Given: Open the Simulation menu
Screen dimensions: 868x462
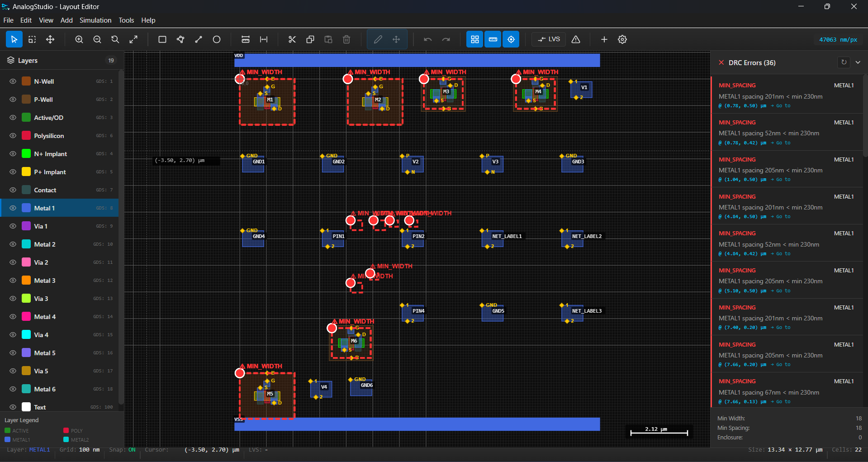Looking at the screenshot, I should [95, 20].
